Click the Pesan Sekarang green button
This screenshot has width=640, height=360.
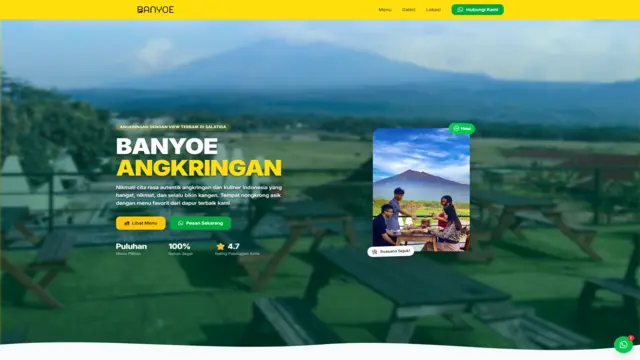[x=200, y=223]
